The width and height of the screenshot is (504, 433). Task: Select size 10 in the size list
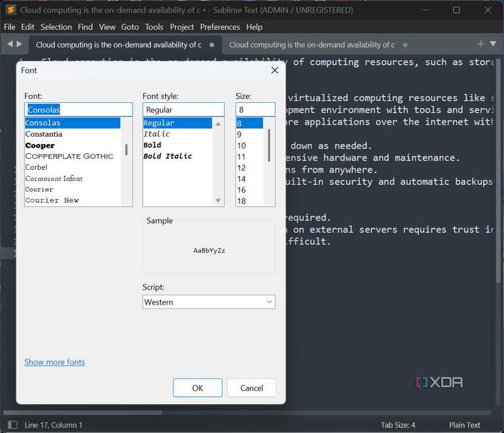point(250,145)
